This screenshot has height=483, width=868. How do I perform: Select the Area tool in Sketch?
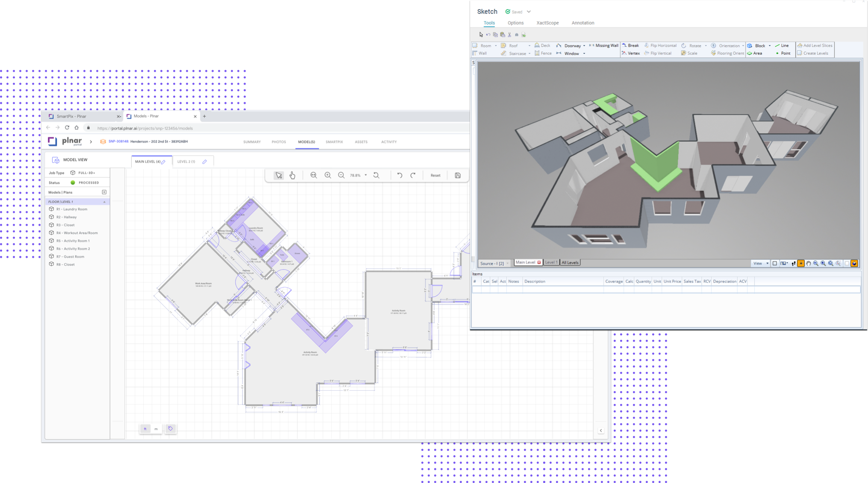click(755, 53)
